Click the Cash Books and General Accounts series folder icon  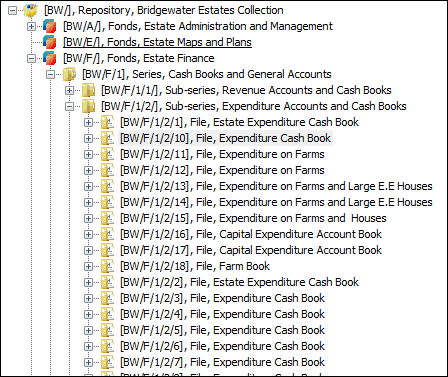[69, 74]
